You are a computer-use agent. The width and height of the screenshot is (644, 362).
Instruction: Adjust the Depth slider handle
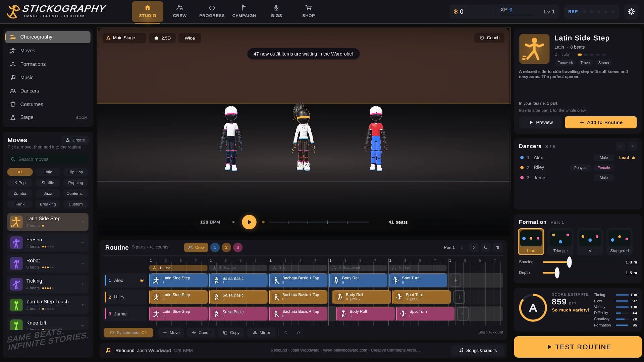pos(557,273)
